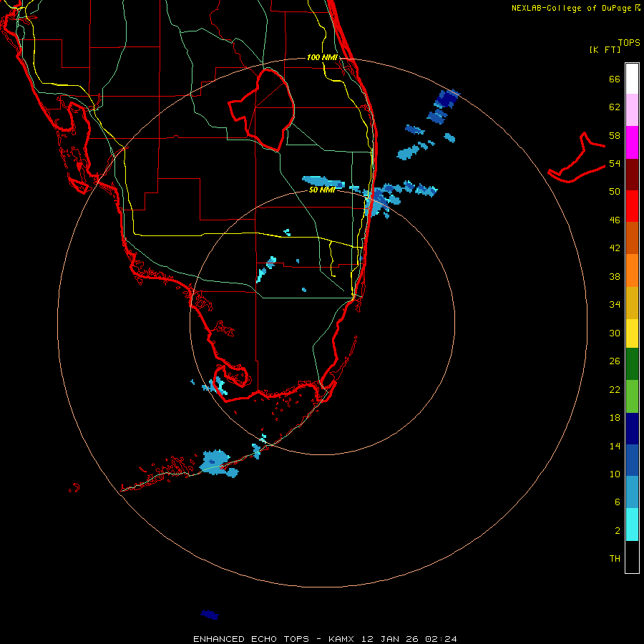The width and height of the screenshot is (644, 644).
Task: Select the light green legend swatch
Action: point(632,396)
